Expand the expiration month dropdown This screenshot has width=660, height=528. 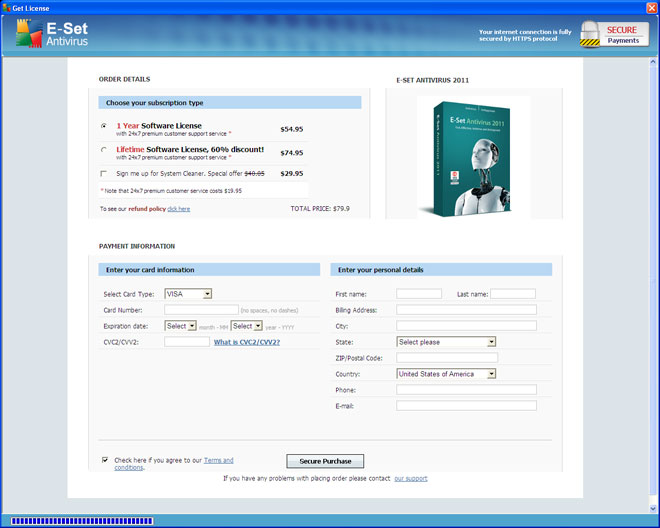(181, 326)
